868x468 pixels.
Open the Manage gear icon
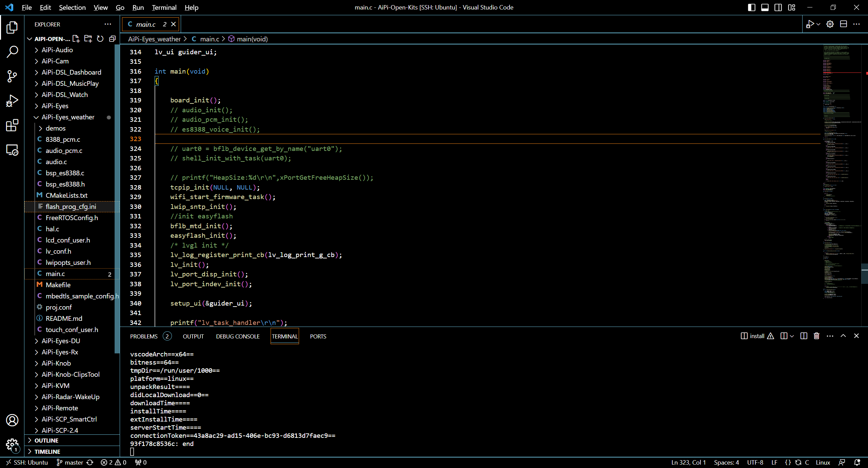click(x=12, y=445)
